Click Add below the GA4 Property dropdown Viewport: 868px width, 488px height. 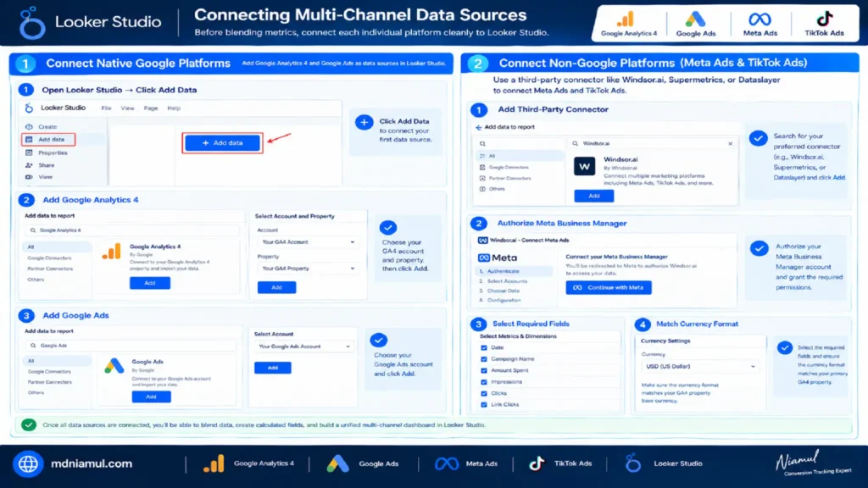(277, 287)
